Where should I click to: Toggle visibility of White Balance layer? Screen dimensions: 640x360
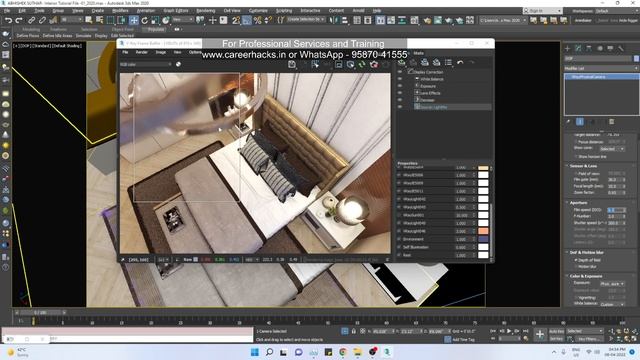pos(400,79)
